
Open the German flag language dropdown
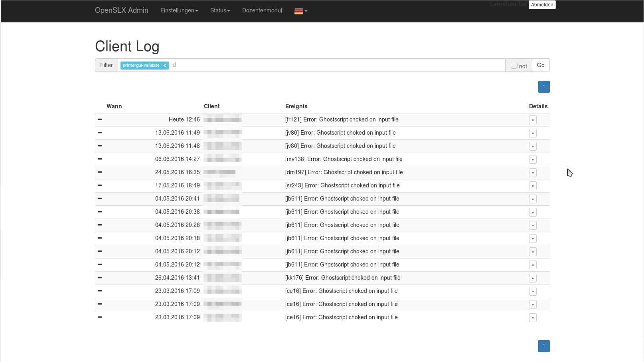(300, 11)
